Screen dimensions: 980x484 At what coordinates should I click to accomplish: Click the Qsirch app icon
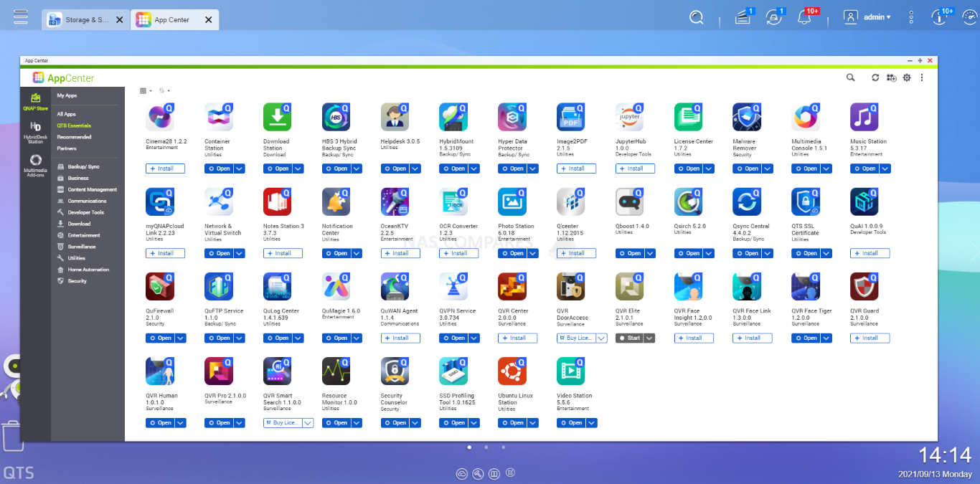pyautogui.click(x=689, y=201)
